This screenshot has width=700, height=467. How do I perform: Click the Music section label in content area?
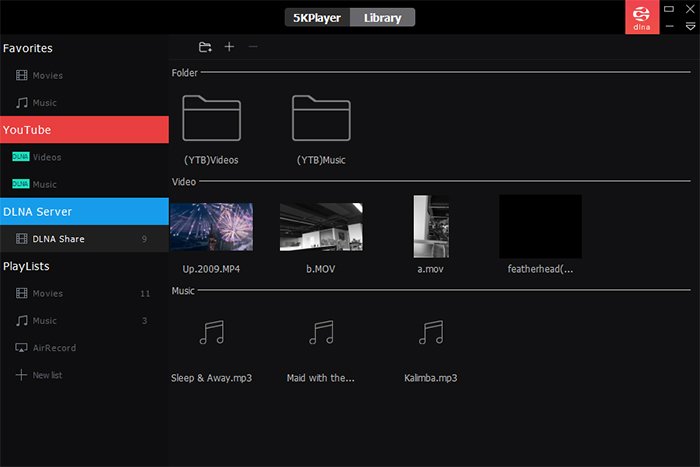tap(183, 291)
